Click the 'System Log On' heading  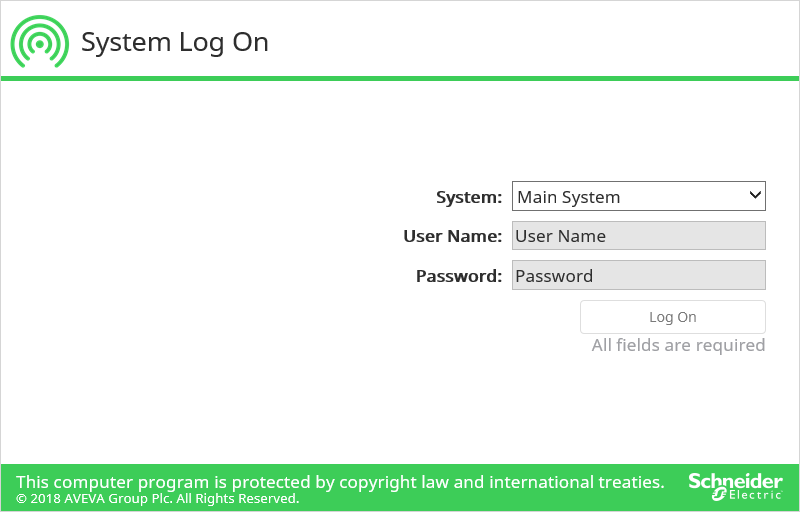coord(174,42)
